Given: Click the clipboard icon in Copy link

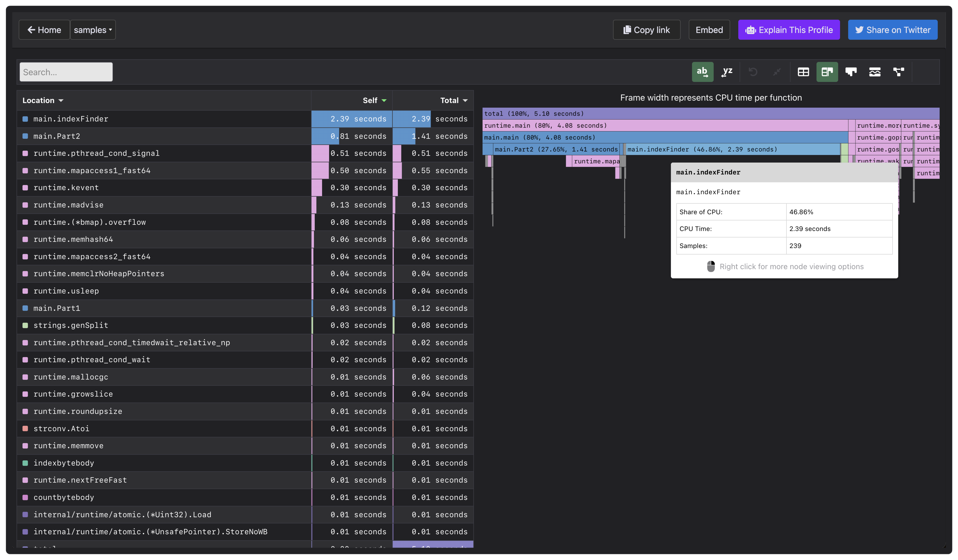Looking at the screenshot, I should click(627, 30).
